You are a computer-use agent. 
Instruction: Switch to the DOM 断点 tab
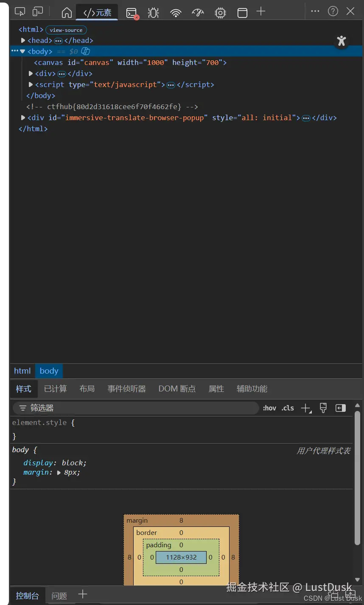(x=177, y=388)
